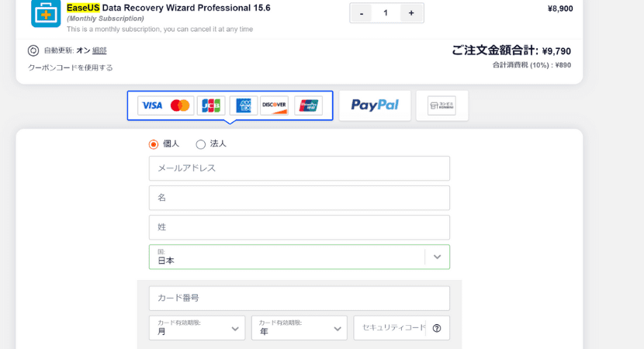Select the 法人 radio button
644x349 pixels.
click(200, 144)
